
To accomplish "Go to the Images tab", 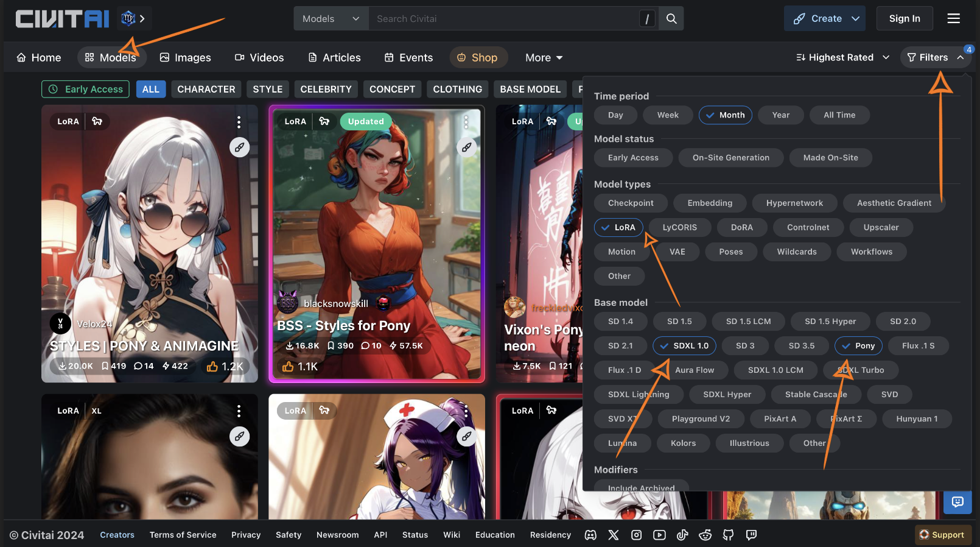I will point(186,57).
